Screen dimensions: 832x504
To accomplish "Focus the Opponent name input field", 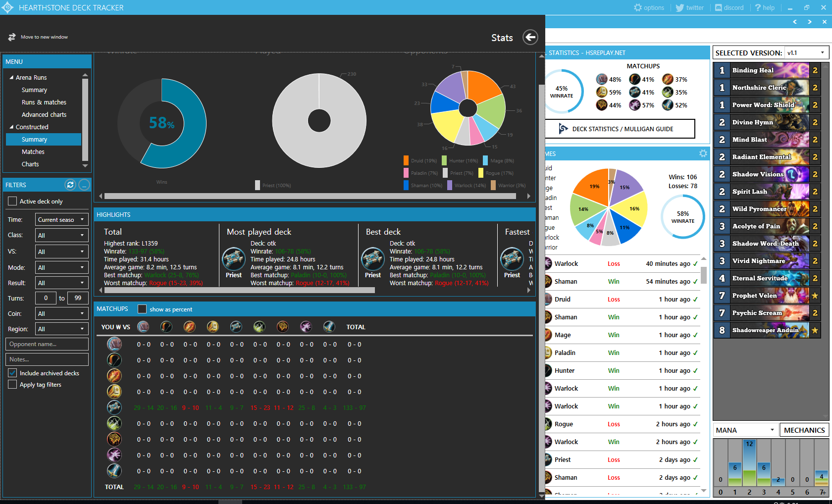I will click(47, 344).
